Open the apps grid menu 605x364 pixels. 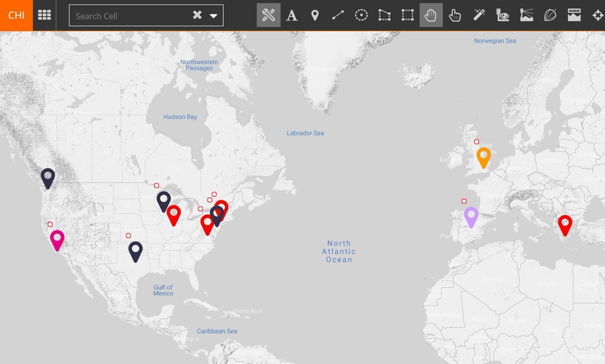(x=44, y=15)
